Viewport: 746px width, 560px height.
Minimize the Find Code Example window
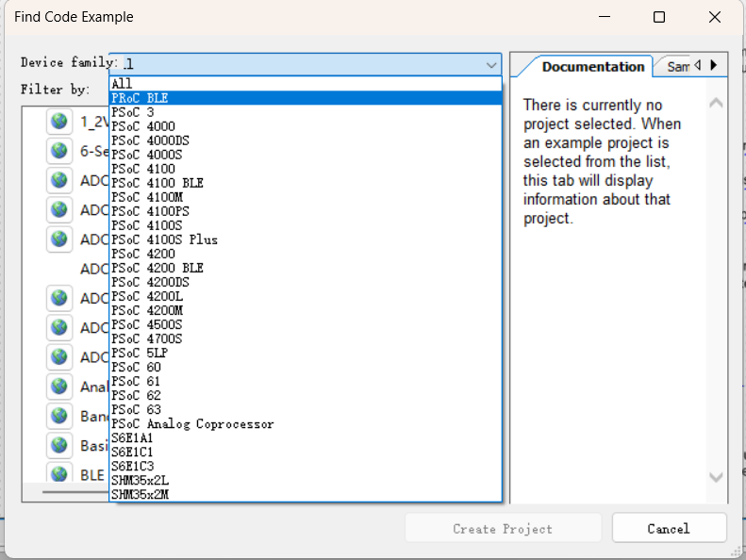tap(605, 17)
